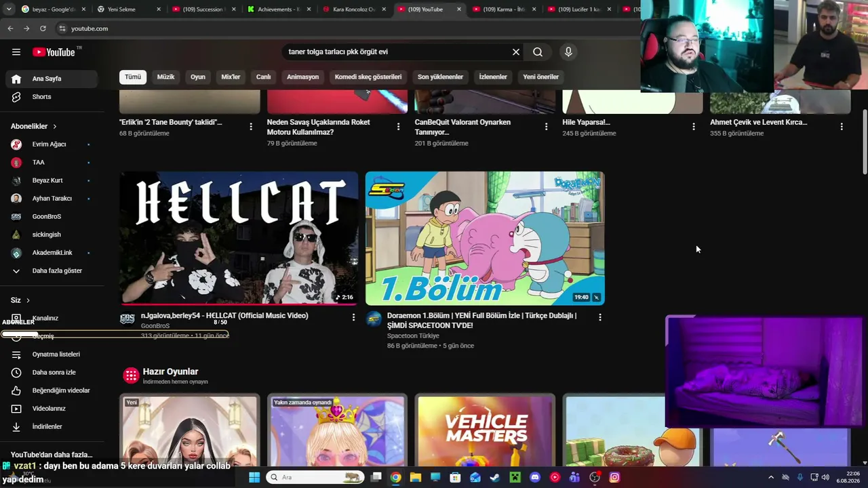Click the magnifier search button
868x488 pixels.
point(538,52)
